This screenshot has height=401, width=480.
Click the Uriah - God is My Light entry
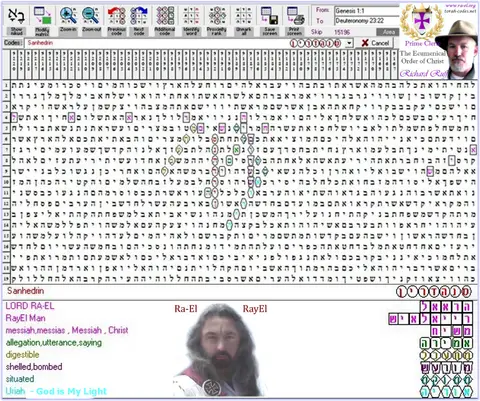coord(56,391)
